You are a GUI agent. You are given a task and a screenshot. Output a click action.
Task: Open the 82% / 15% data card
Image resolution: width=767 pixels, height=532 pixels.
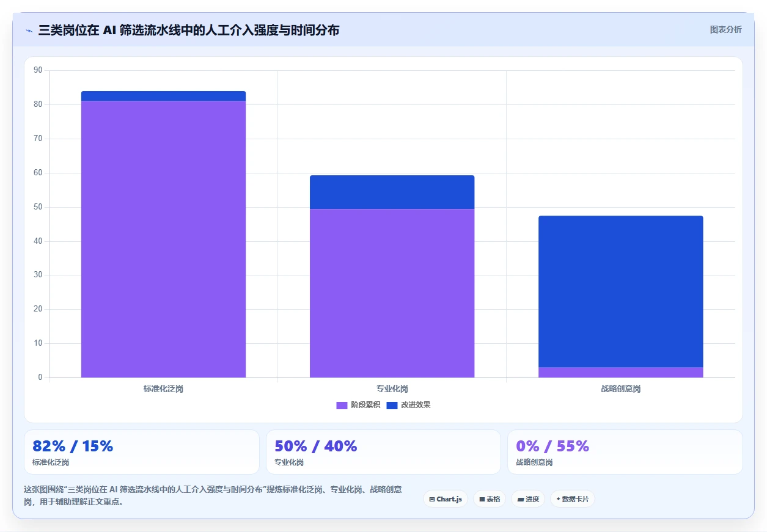coord(142,452)
